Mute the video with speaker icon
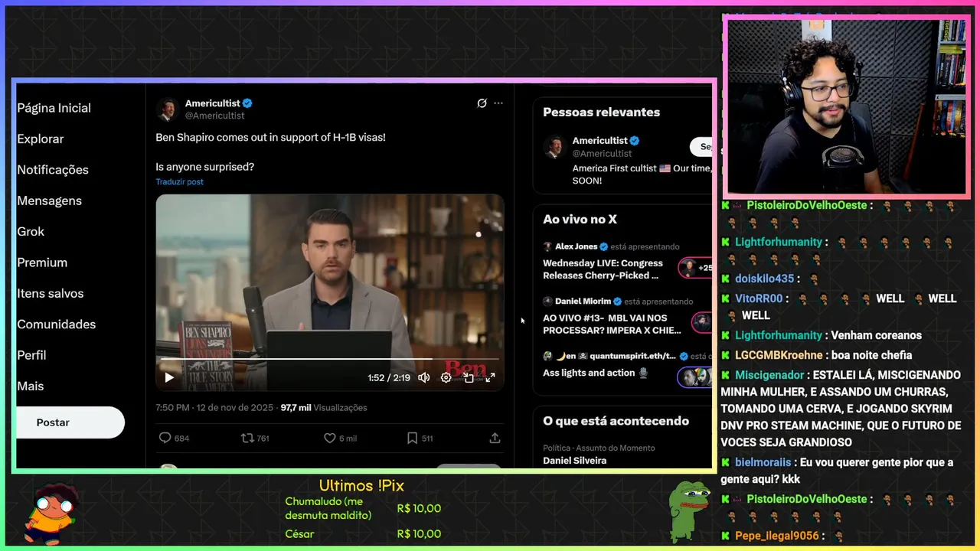Screen dimensions: 980x551 (423, 377)
